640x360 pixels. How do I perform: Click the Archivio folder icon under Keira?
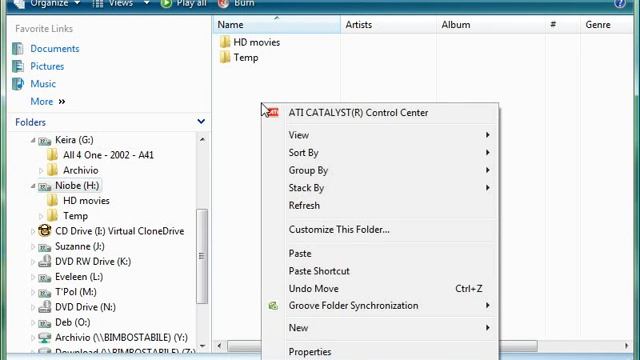52,170
